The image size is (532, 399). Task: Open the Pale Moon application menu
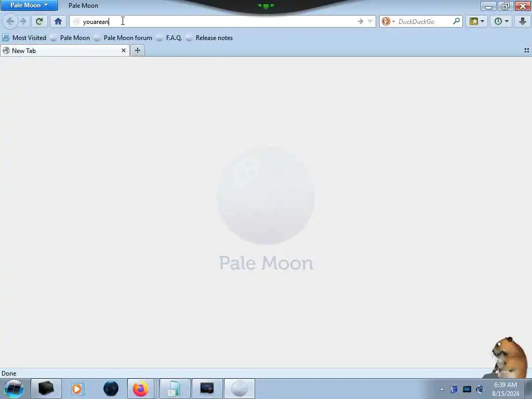pos(29,5)
